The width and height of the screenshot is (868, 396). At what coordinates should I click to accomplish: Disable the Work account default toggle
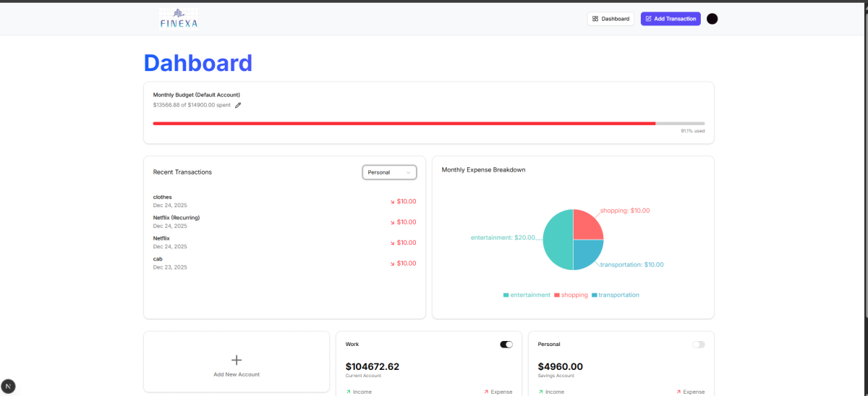(x=506, y=345)
